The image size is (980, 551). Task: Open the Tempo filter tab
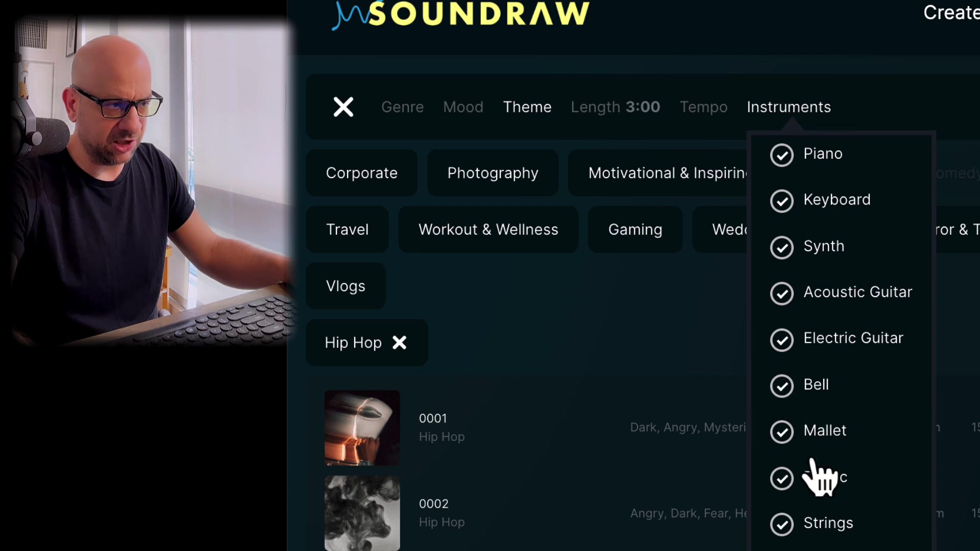703,107
